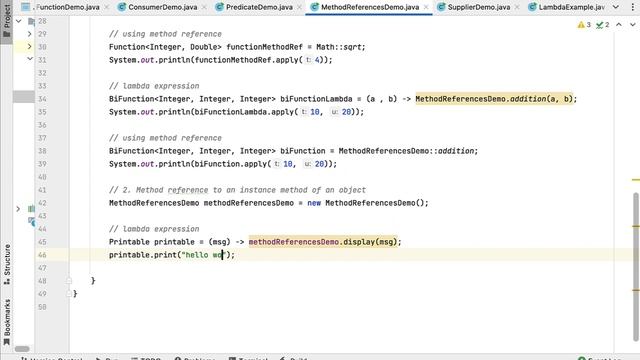Click the yellow warnings indicator showing 3
Image resolution: width=640 pixels, height=360 pixels.
584,25
